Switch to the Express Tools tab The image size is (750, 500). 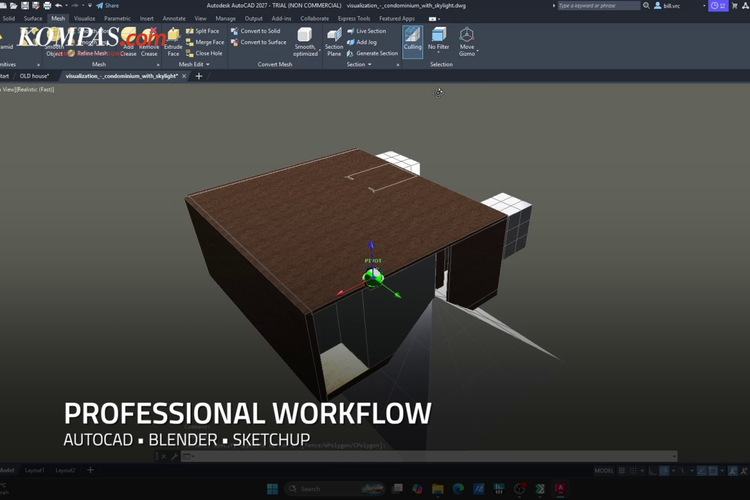tap(353, 19)
